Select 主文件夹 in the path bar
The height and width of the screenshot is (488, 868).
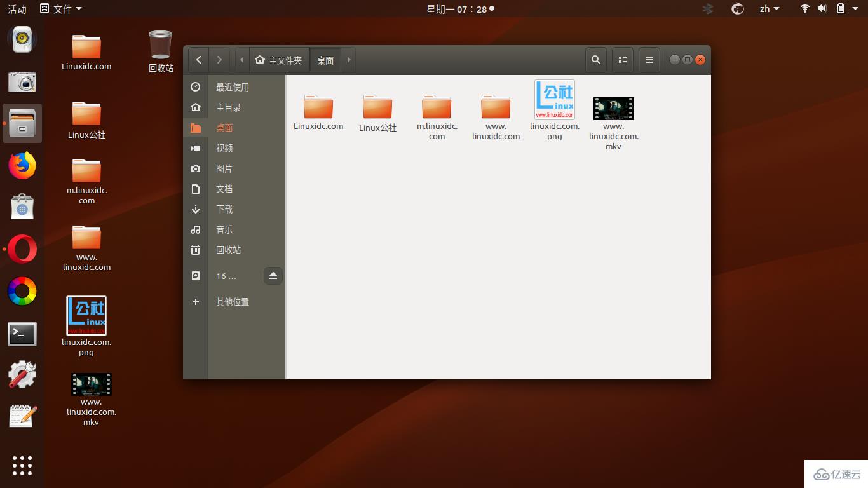click(279, 60)
